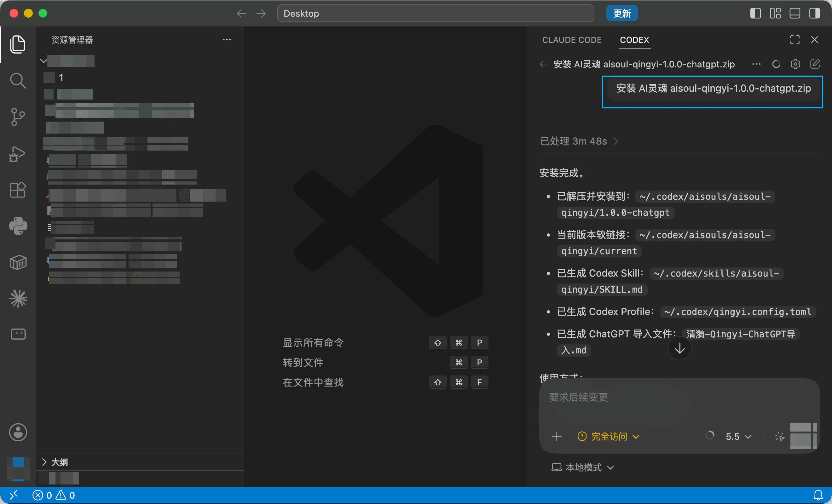
Task: Jump to latest message down arrow
Action: click(679, 348)
